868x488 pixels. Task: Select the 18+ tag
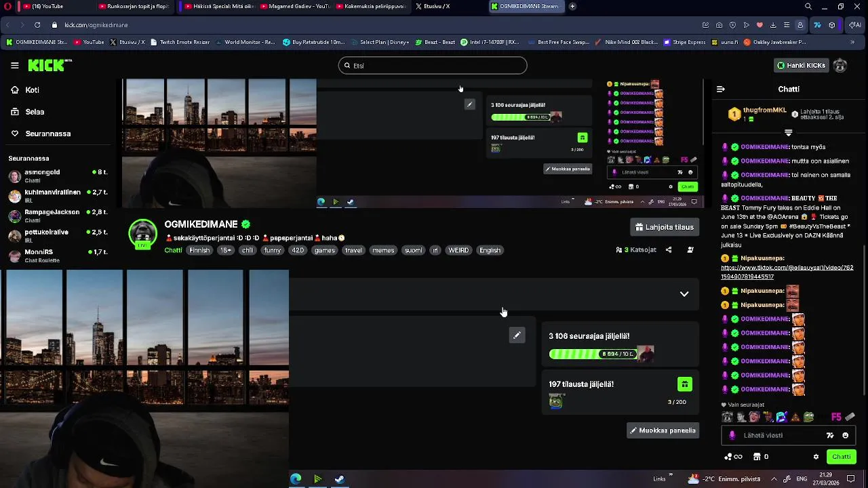click(226, 250)
